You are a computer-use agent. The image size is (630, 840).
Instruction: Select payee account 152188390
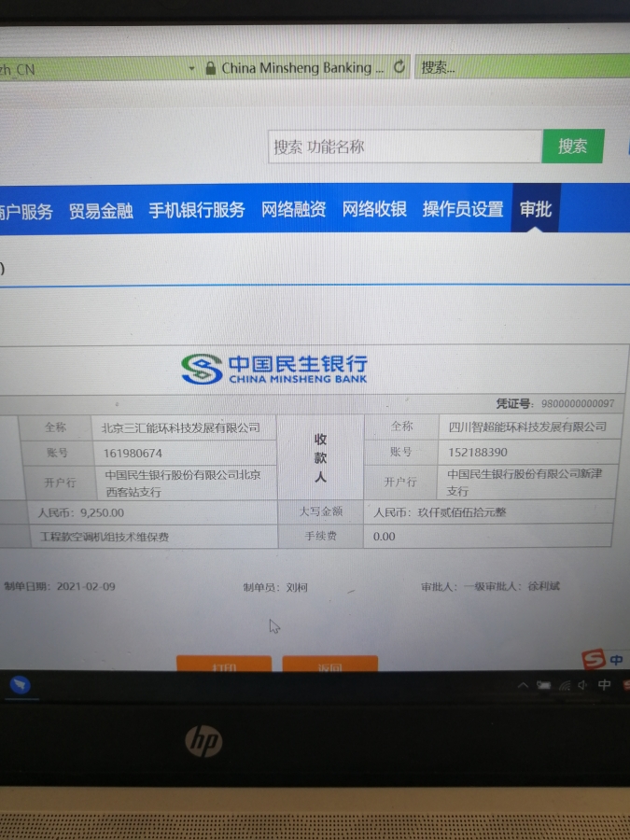[x=477, y=452]
